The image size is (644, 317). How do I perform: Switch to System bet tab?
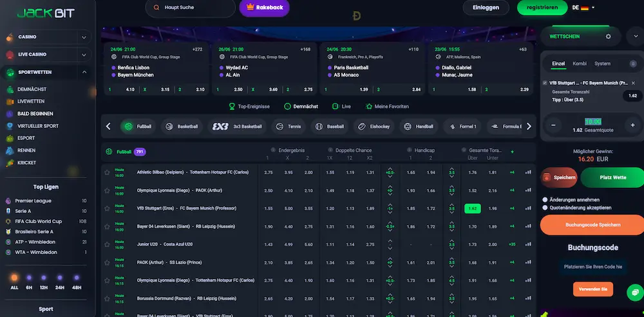pos(602,64)
